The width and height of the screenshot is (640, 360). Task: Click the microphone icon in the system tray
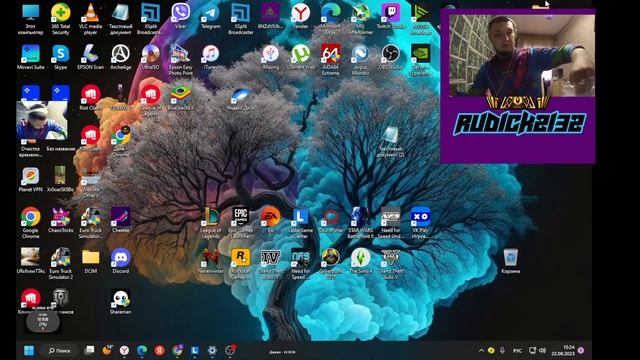click(x=502, y=351)
